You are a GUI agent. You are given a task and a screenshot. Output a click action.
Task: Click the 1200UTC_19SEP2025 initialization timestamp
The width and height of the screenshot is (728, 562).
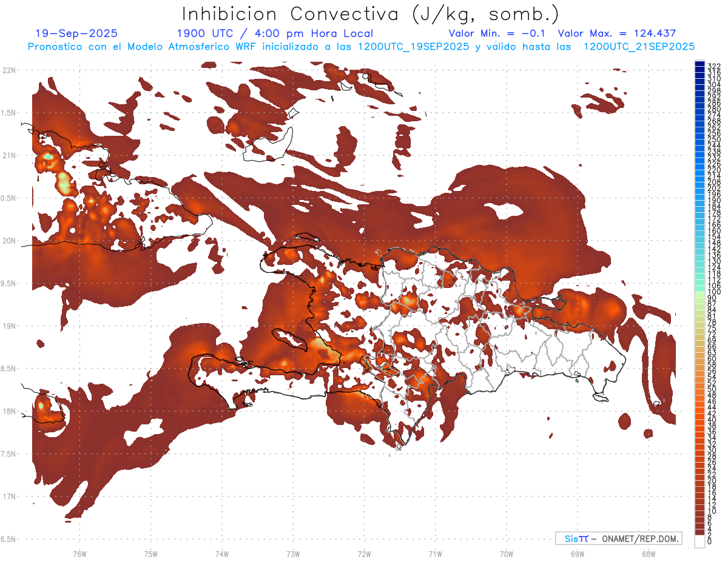point(413,47)
